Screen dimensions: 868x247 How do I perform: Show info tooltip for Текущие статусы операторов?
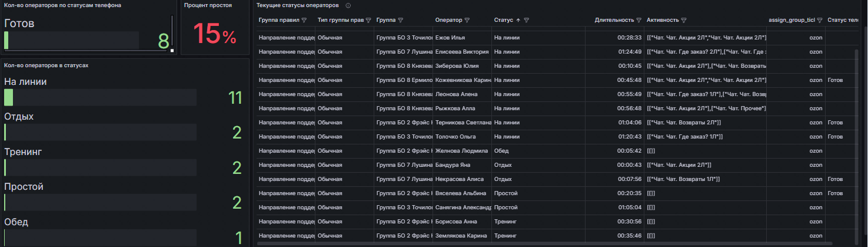click(348, 5)
